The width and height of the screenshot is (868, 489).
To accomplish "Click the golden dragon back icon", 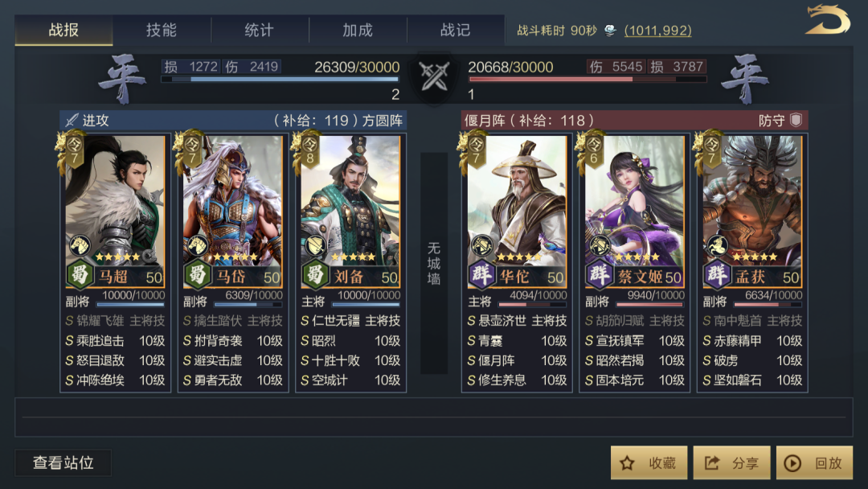I will 828,19.
